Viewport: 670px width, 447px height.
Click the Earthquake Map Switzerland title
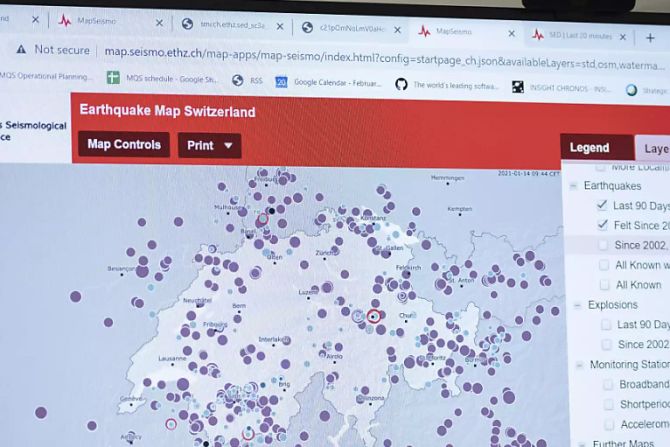click(x=168, y=111)
